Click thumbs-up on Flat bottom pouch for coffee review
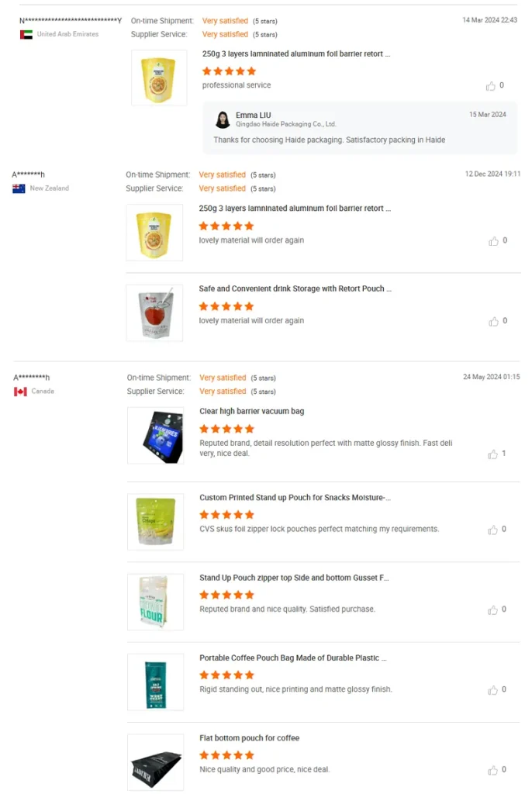 492,770
